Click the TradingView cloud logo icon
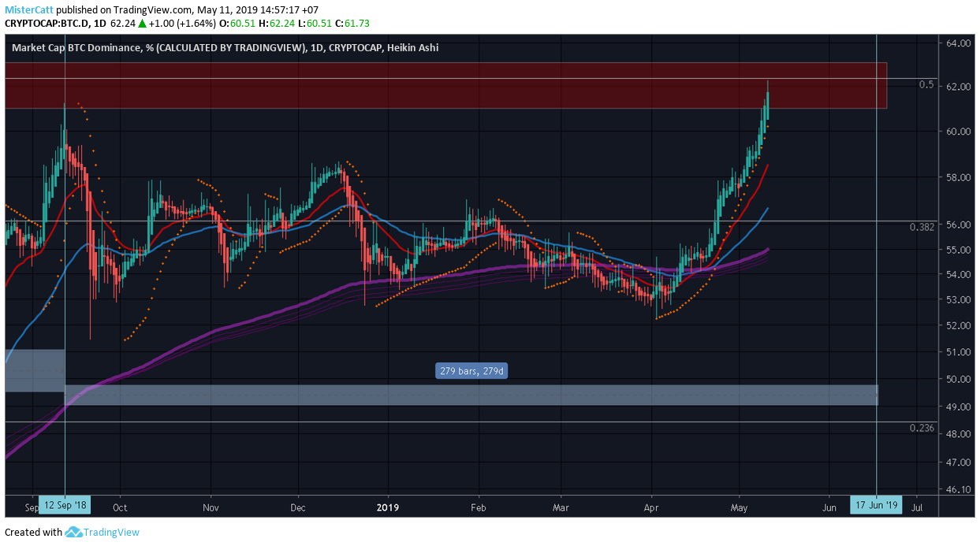The height and width of the screenshot is (546, 980). tap(73, 532)
